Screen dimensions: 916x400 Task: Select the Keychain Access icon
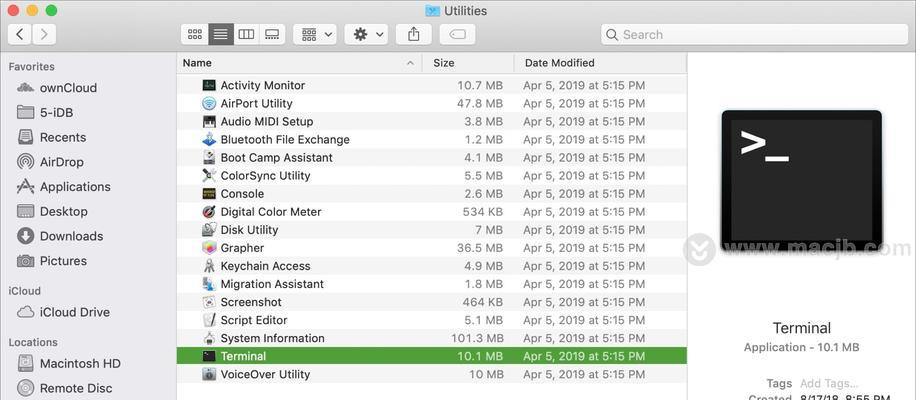coord(209,266)
